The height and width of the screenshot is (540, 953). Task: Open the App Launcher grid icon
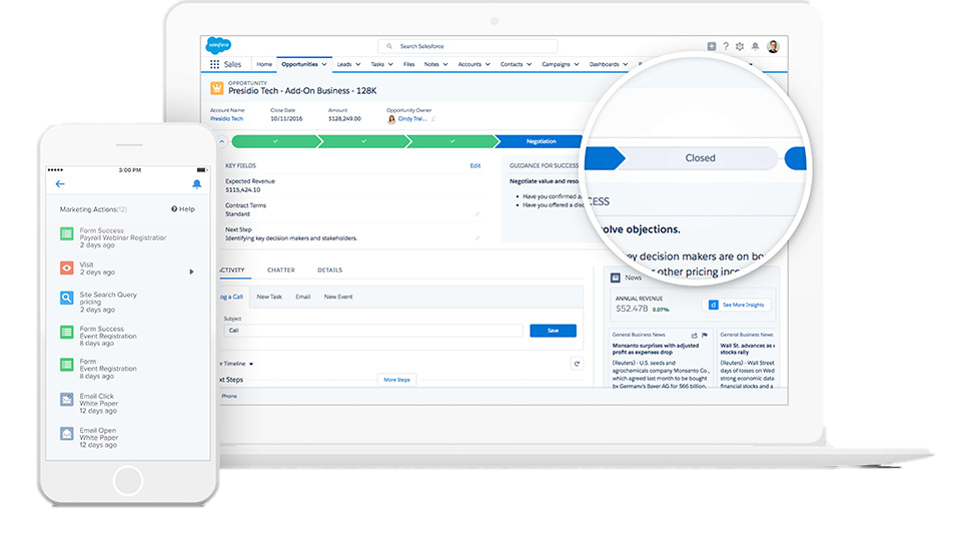coord(215,64)
